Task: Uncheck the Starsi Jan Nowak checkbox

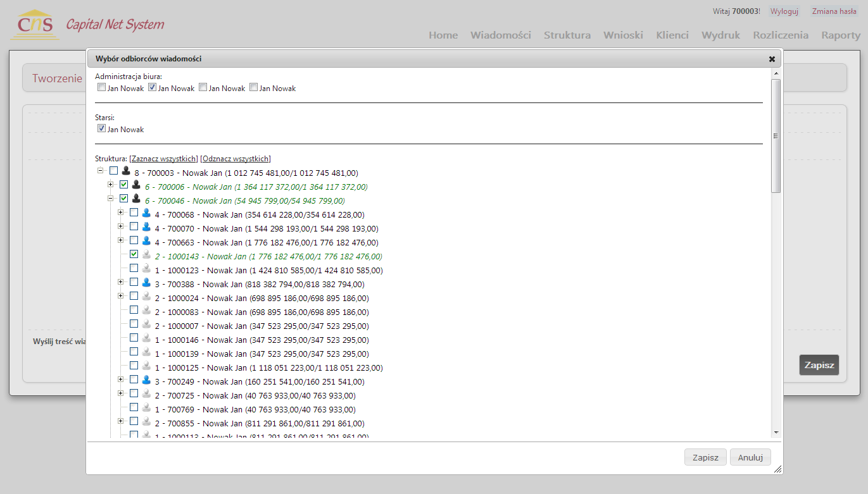Action: tap(101, 128)
